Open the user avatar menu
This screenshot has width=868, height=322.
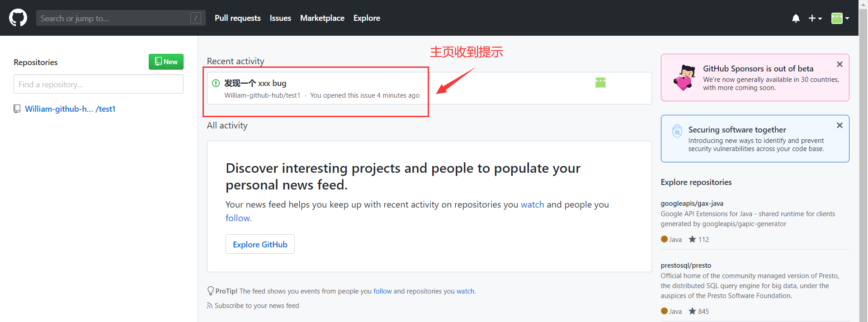click(840, 18)
